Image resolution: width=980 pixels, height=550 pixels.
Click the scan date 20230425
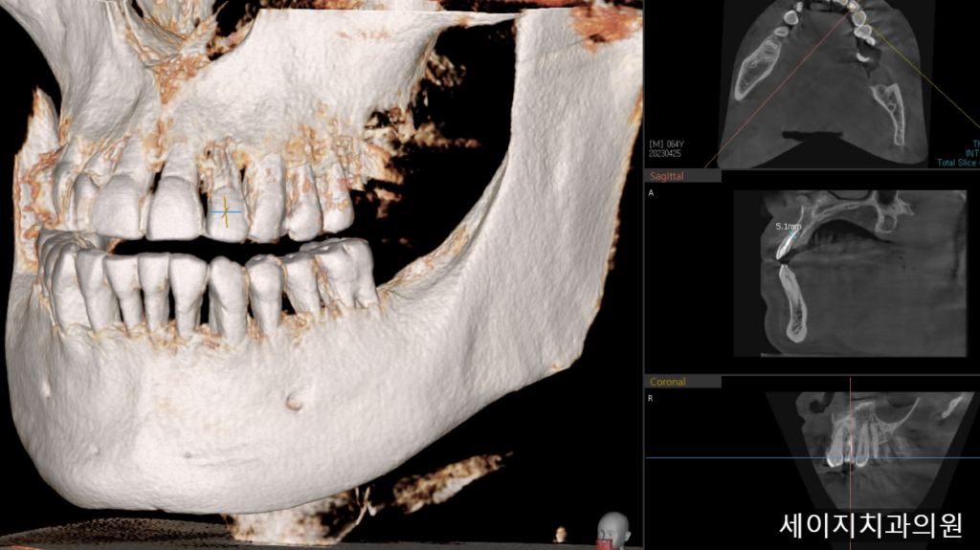point(666,153)
